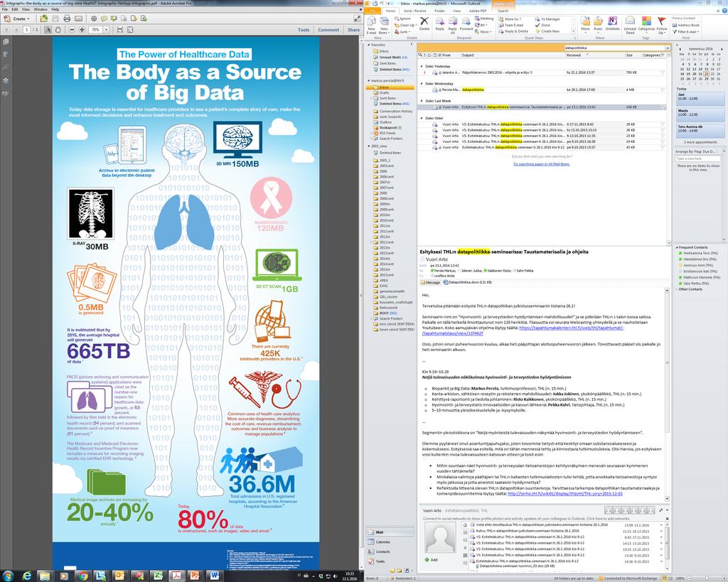Open Datapolitiikka.docx attachment
728x582 pixels.
tap(467, 282)
